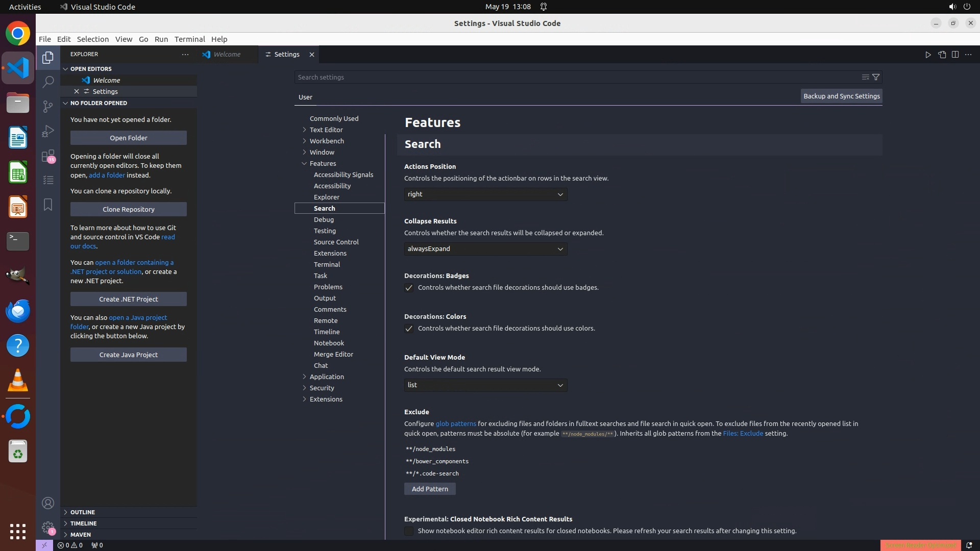Image resolution: width=980 pixels, height=551 pixels.
Task: Expand the Text Editor settings category
Action: point(326,130)
